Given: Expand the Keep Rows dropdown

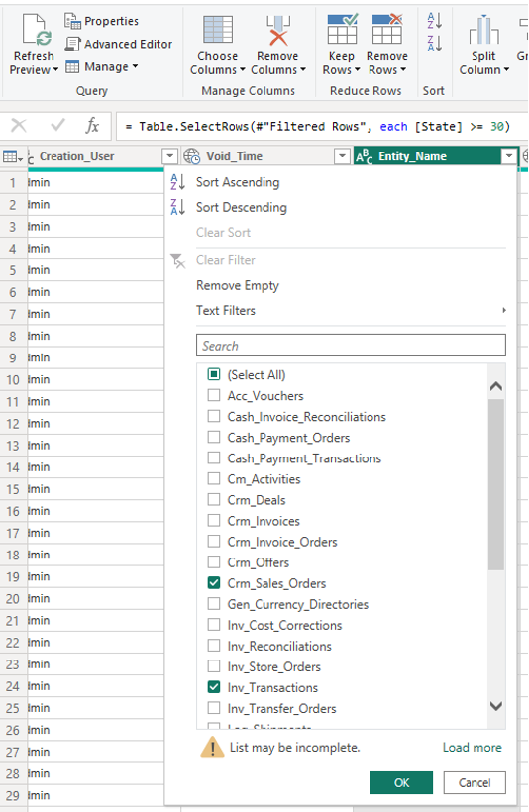Looking at the screenshot, I should pos(357,70).
